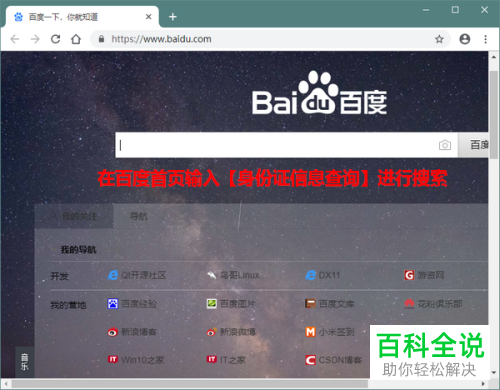Open the browser home page icon
The image size is (500, 390).
(76, 39)
